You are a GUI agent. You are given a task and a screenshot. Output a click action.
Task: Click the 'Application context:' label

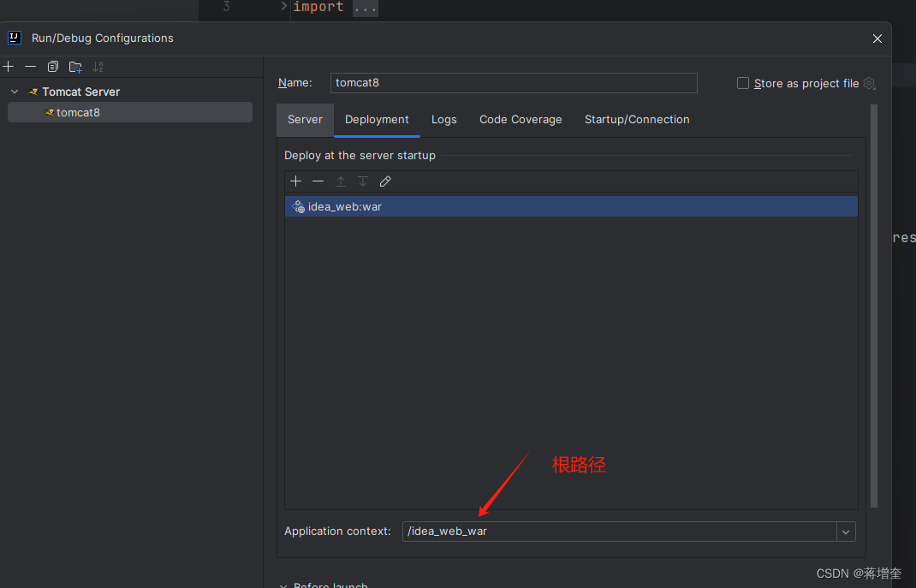pos(337,532)
